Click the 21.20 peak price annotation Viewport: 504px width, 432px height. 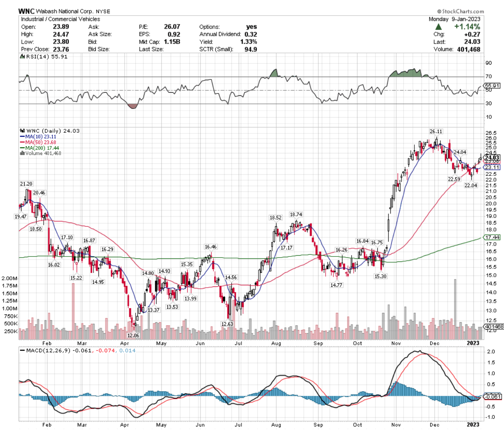26,184
